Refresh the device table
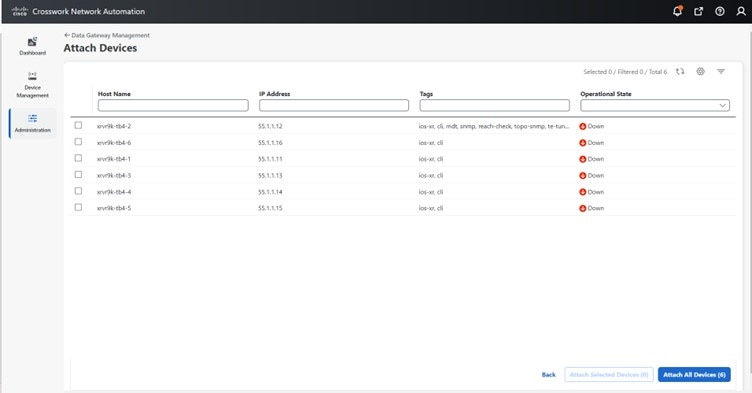The height and width of the screenshot is (393, 752). click(680, 71)
